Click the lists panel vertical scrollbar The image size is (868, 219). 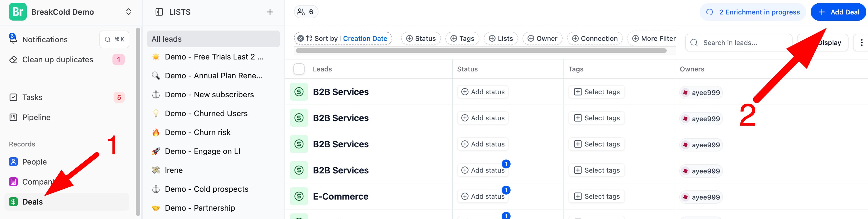pos(138,121)
